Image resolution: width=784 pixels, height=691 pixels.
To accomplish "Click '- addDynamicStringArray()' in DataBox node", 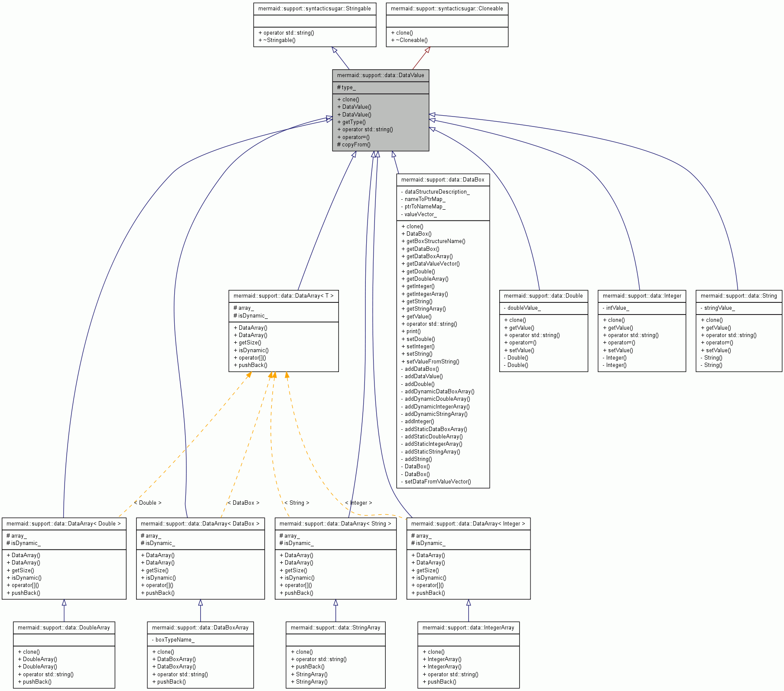I will click(x=434, y=414).
